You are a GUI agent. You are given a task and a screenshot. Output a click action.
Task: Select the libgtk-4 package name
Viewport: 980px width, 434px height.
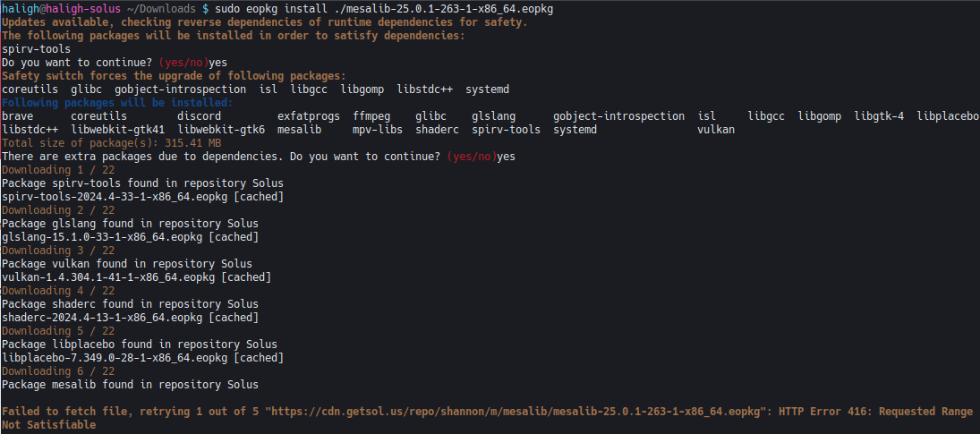[879, 116]
